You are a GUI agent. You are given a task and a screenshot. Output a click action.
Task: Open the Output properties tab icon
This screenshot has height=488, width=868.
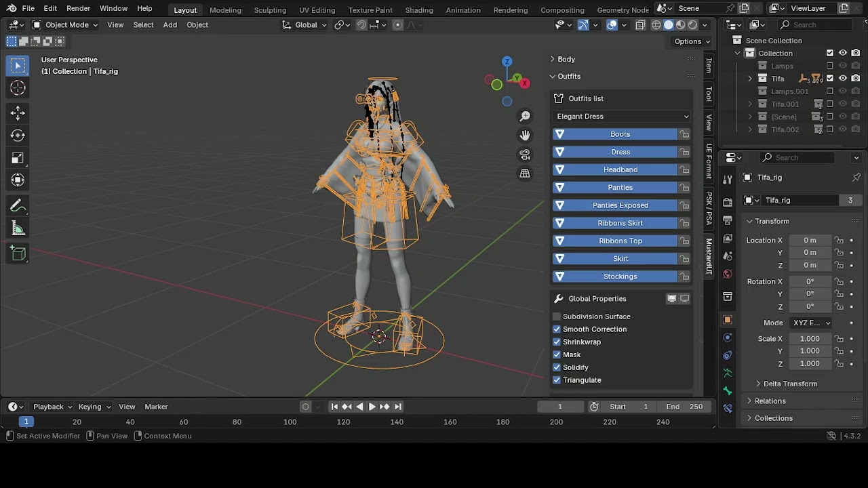point(728,220)
